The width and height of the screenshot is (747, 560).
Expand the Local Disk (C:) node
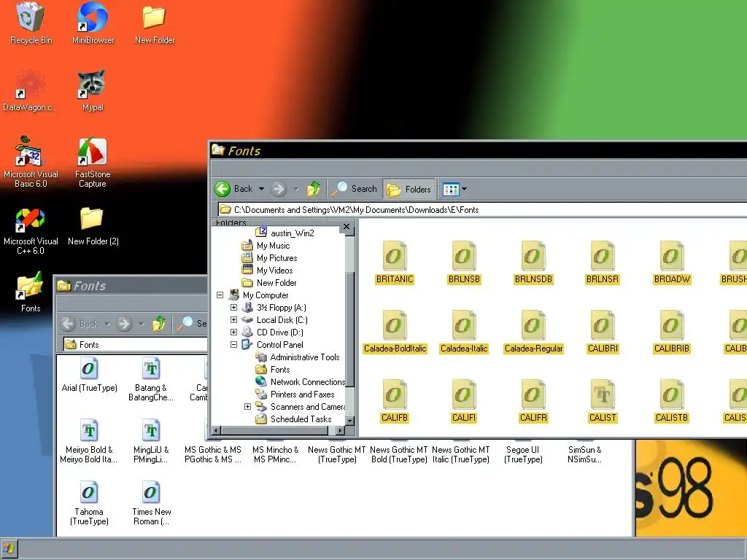234,320
